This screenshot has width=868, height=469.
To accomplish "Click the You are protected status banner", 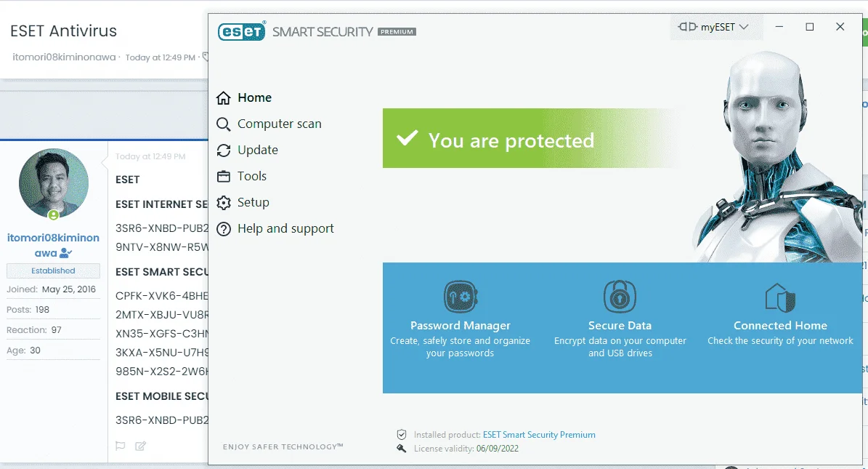I will (x=532, y=138).
